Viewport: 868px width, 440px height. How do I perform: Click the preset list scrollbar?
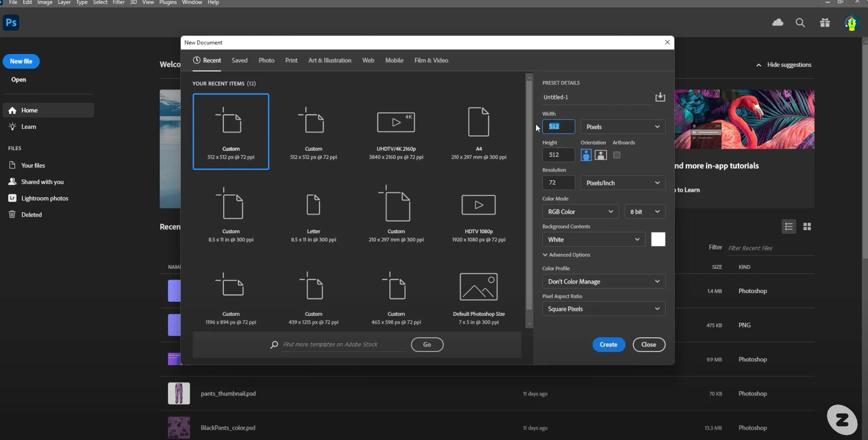pyautogui.click(x=529, y=195)
